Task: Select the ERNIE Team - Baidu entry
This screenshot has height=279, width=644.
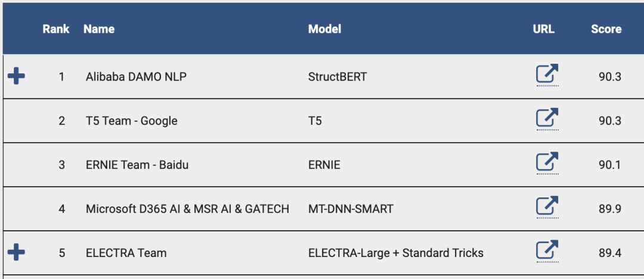Action: 137,165
